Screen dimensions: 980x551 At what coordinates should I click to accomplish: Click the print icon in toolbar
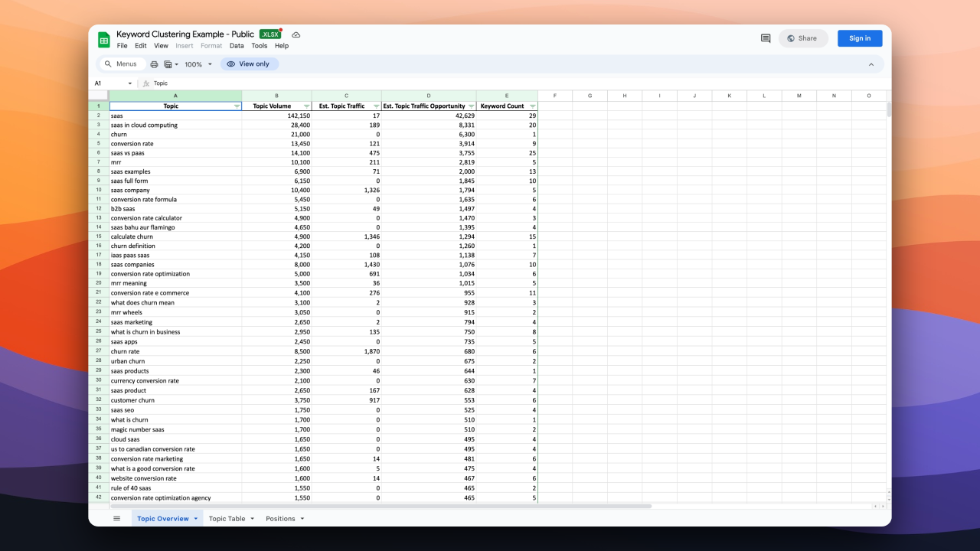[154, 64]
